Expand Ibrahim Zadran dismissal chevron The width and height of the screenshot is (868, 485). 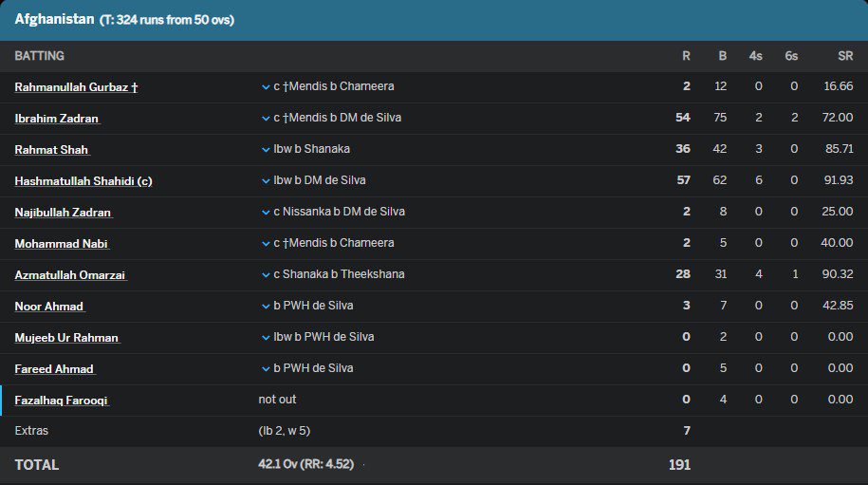(266, 118)
